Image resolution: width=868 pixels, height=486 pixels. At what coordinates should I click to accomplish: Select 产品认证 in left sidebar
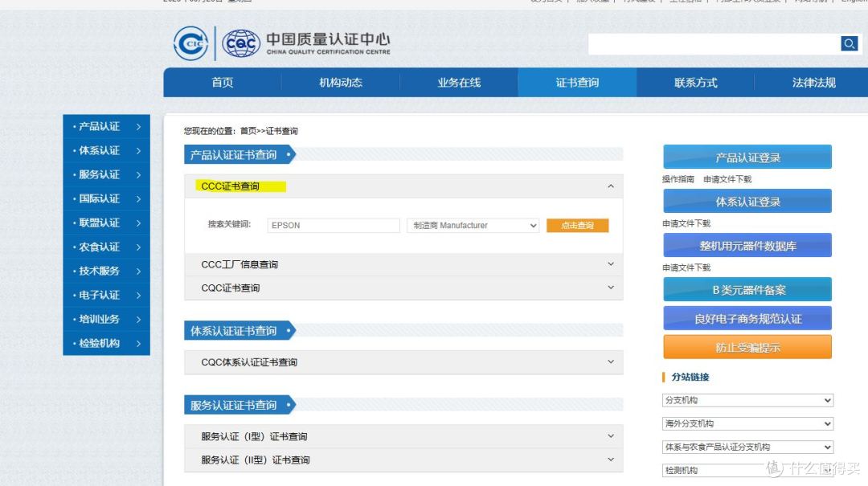pyautogui.click(x=99, y=127)
